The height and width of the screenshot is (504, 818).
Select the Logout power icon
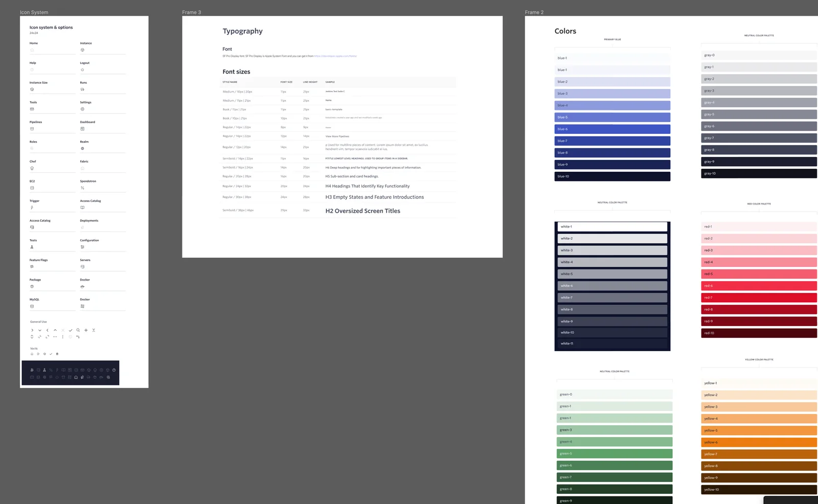click(82, 70)
